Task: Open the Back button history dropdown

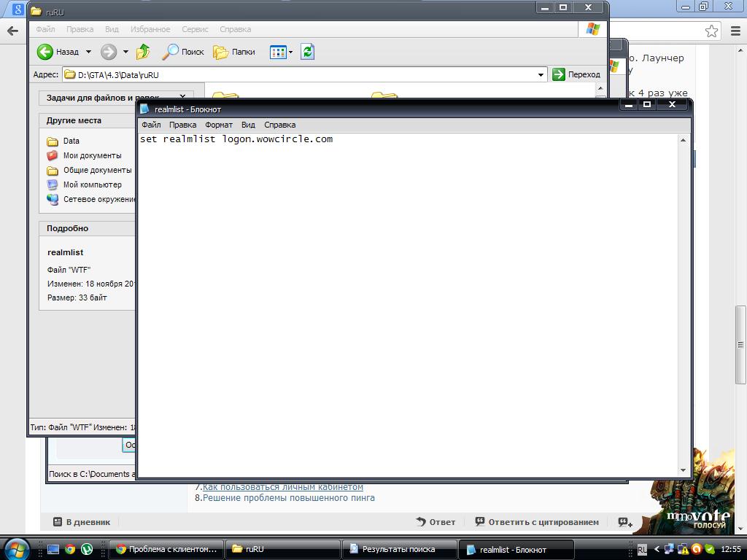Action: 88,52
